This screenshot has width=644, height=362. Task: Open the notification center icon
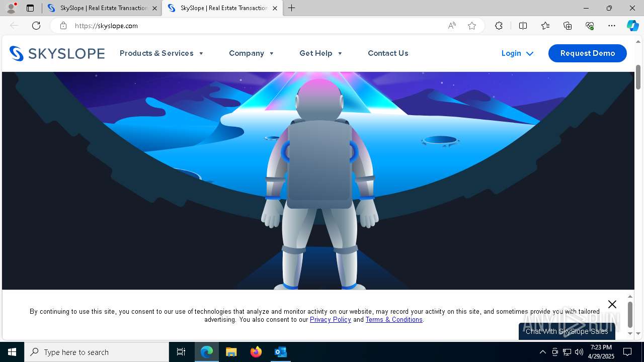click(x=628, y=352)
